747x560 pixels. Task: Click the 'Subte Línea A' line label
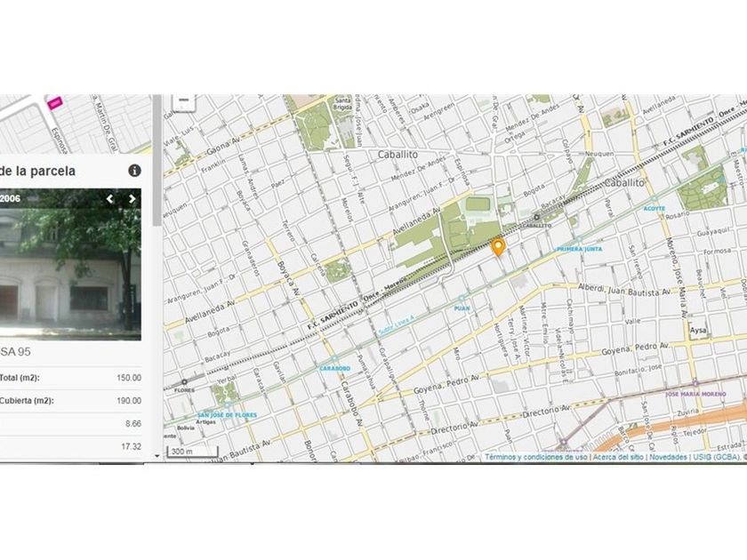pyautogui.click(x=397, y=324)
